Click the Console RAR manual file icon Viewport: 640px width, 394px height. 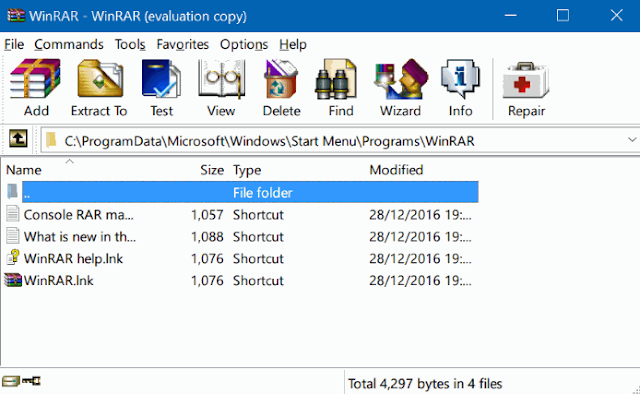pyautogui.click(x=13, y=214)
